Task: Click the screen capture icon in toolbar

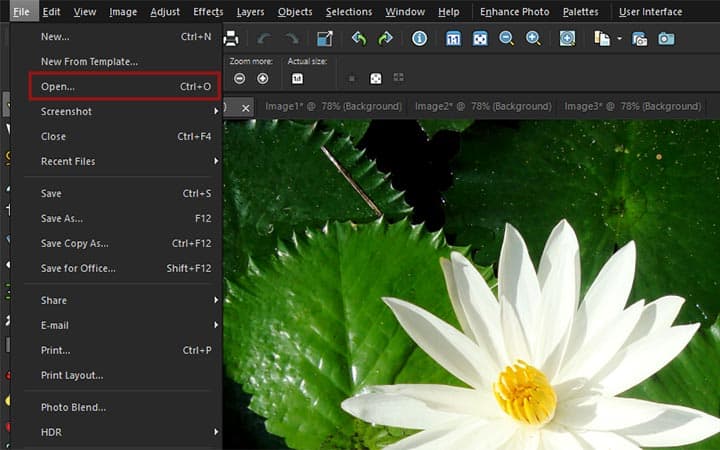Action: pyautogui.click(x=640, y=39)
